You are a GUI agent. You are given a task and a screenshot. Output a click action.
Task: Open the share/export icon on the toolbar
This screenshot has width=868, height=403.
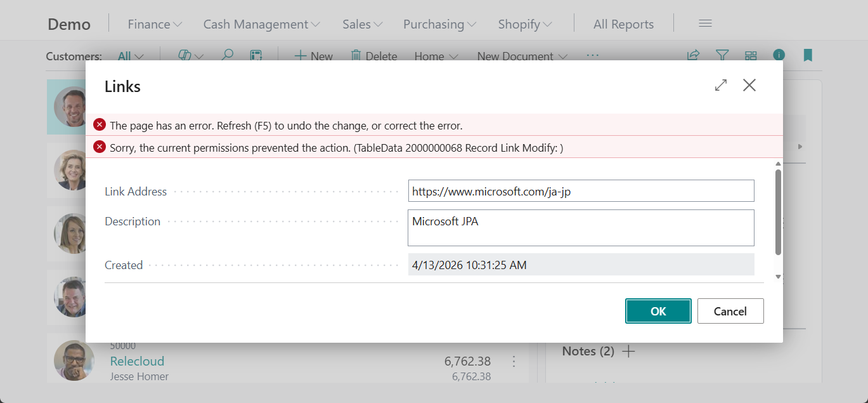692,56
